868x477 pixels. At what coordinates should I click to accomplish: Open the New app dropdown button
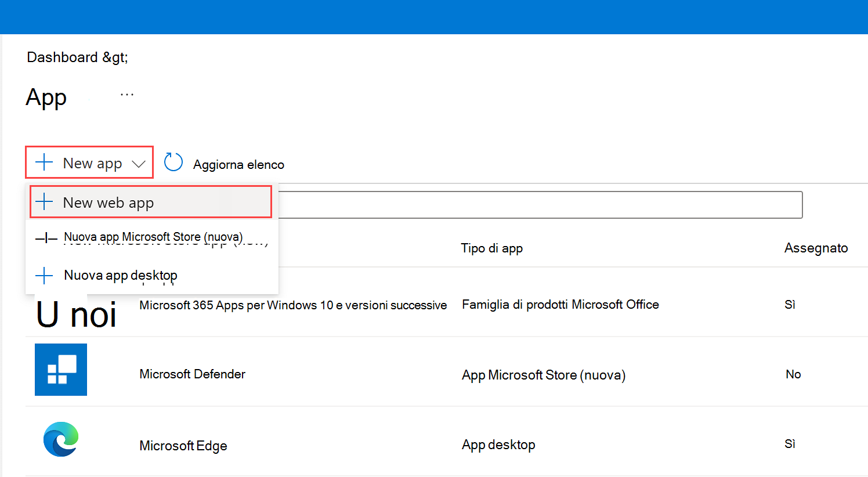tap(89, 162)
